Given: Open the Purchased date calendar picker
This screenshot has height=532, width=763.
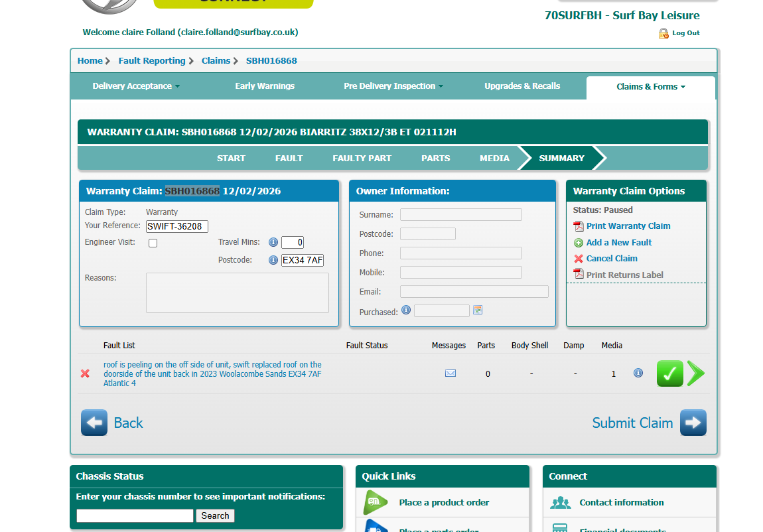Looking at the screenshot, I should [478, 310].
